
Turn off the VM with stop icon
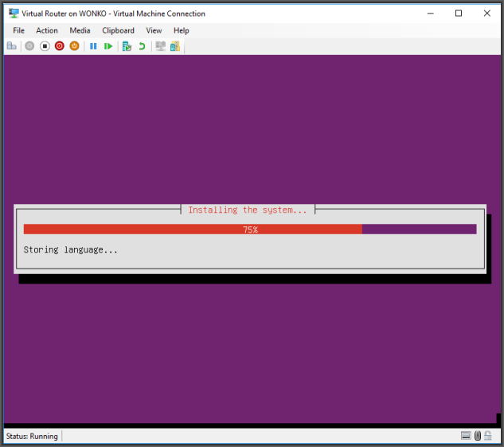[x=45, y=46]
